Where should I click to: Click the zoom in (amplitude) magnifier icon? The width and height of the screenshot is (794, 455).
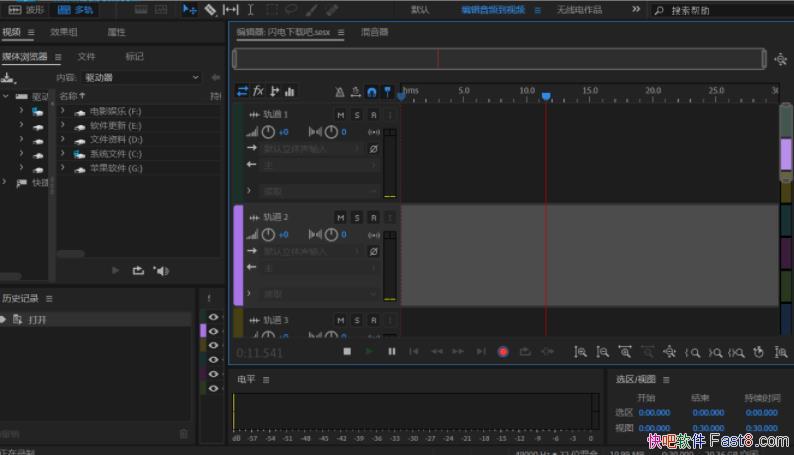tap(580, 351)
